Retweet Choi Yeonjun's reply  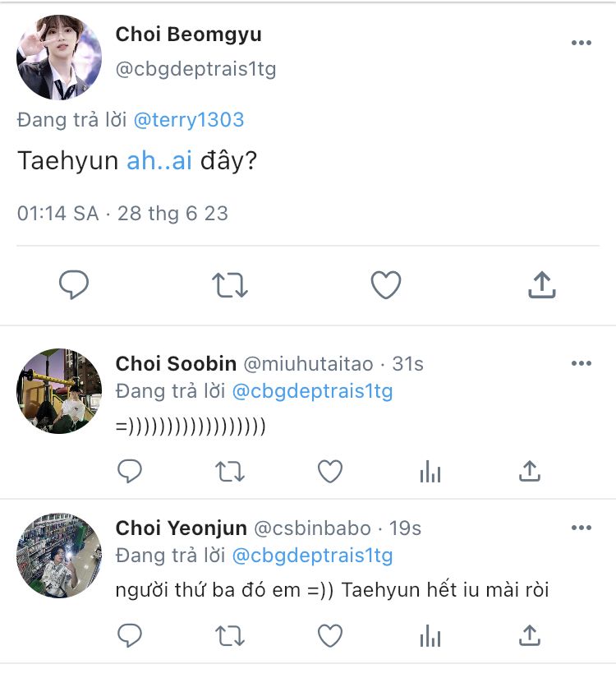click(230, 635)
